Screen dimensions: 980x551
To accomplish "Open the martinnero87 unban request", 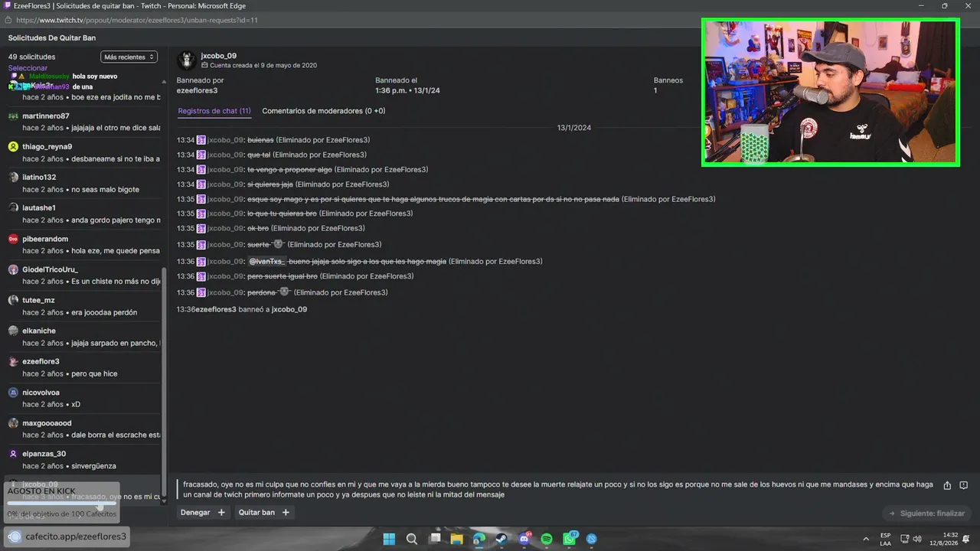I will [84, 122].
